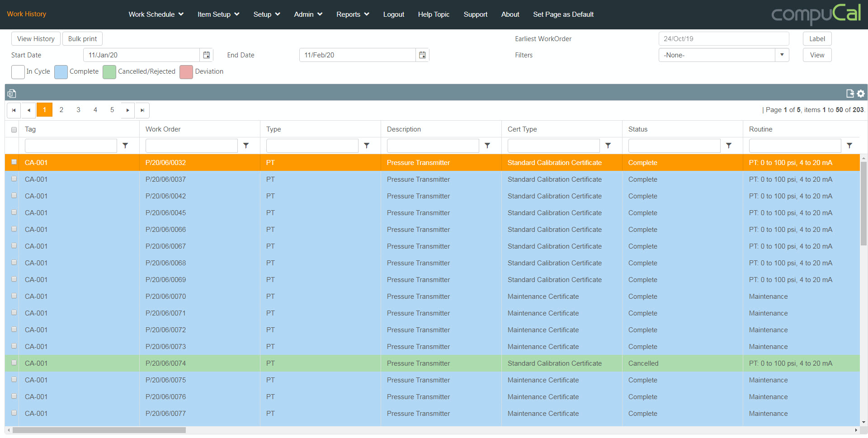Viewport: 868px width, 438px height.
Task: Check the row for work order P/20/06/0045
Action: [x=14, y=212]
